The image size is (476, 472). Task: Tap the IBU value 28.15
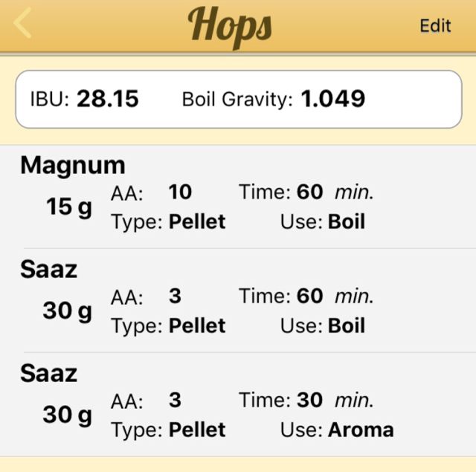tap(108, 99)
